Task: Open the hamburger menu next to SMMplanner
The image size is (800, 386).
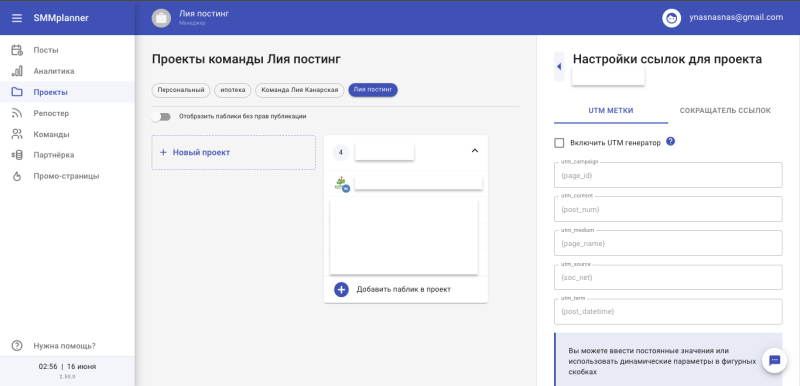Action: pyautogui.click(x=17, y=18)
